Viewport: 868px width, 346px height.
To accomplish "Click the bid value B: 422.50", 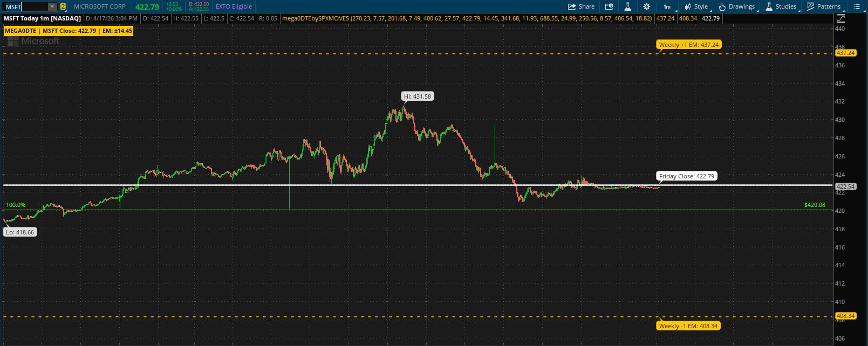I will 199,4.
